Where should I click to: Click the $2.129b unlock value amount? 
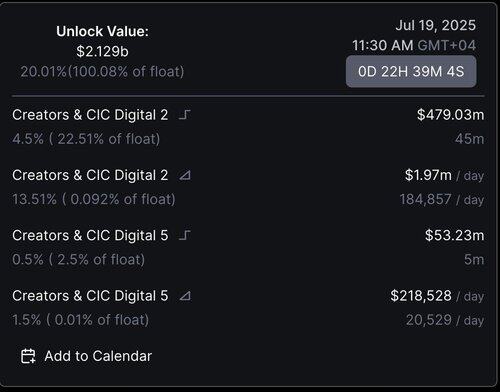[102, 51]
